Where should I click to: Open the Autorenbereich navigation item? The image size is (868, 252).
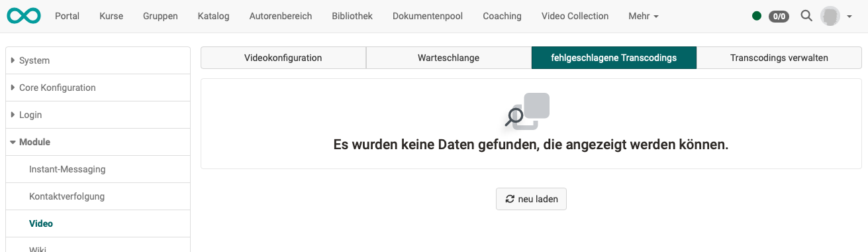point(281,16)
